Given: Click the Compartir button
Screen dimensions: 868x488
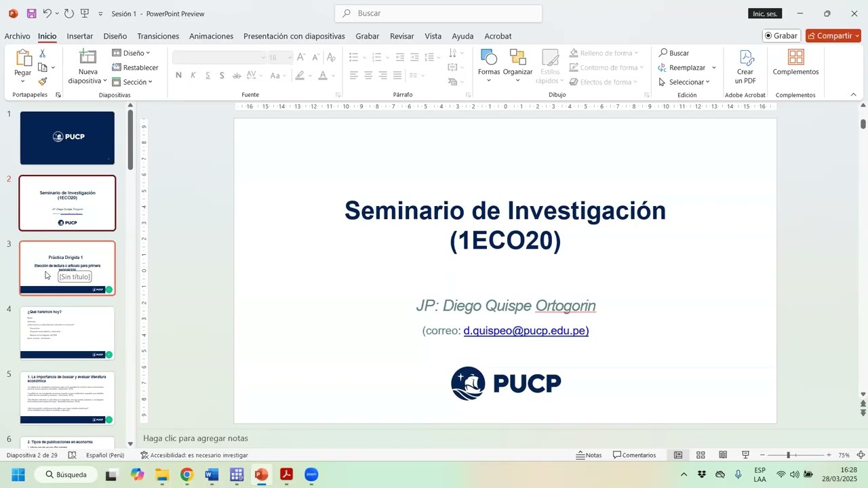Looking at the screenshot, I should 833,36.
